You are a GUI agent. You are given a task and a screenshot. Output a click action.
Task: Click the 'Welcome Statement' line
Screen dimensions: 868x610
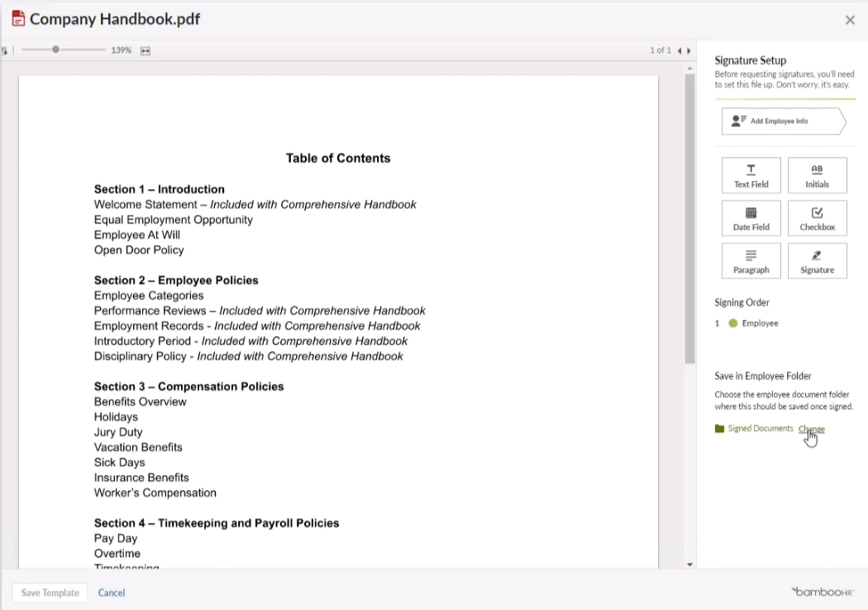pyautogui.click(x=255, y=205)
